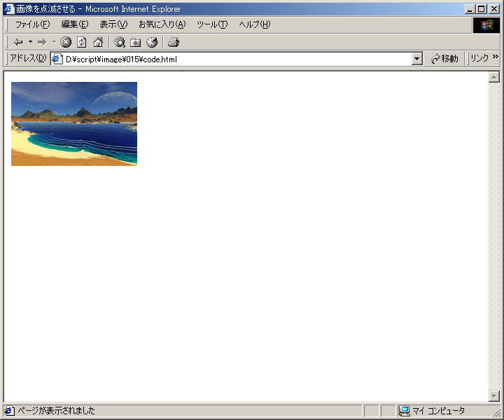The width and height of the screenshot is (504, 420).
Task: Click the リンク links toolbar label
Action: [479, 58]
